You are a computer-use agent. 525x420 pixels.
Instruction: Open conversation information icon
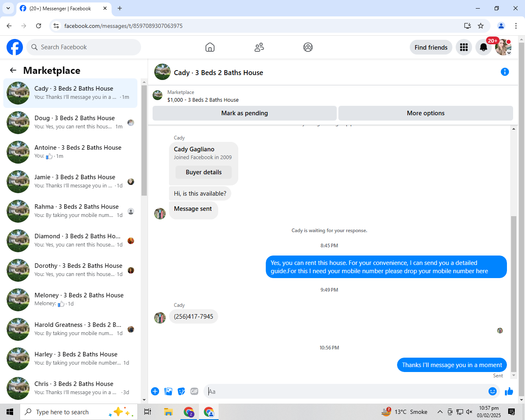coord(505,72)
